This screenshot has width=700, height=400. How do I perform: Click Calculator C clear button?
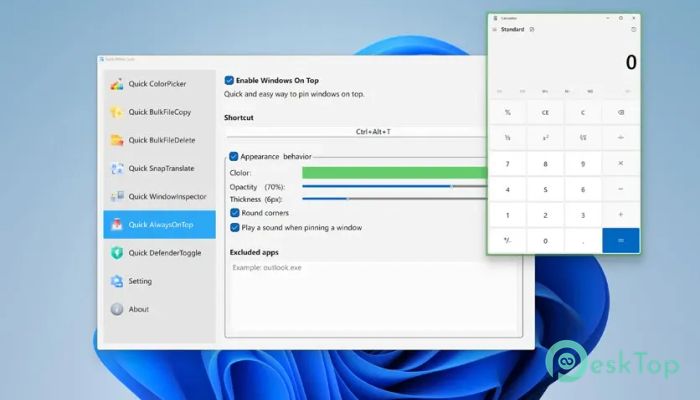pyautogui.click(x=583, y=112)
